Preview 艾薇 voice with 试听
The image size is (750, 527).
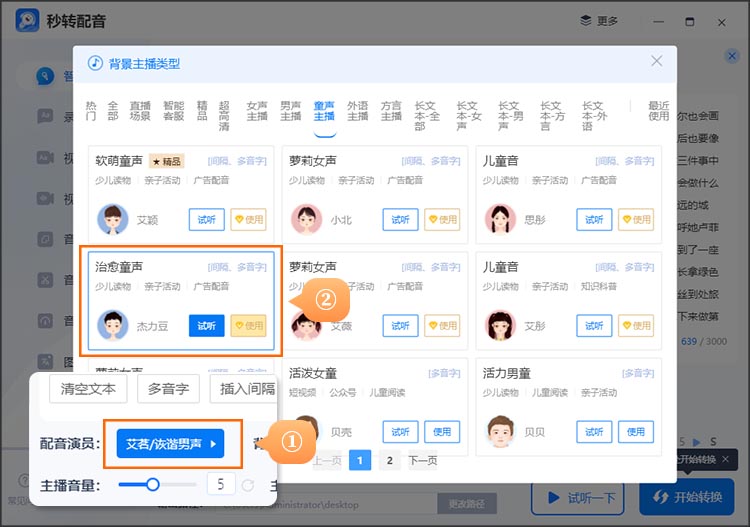[400, 326]
